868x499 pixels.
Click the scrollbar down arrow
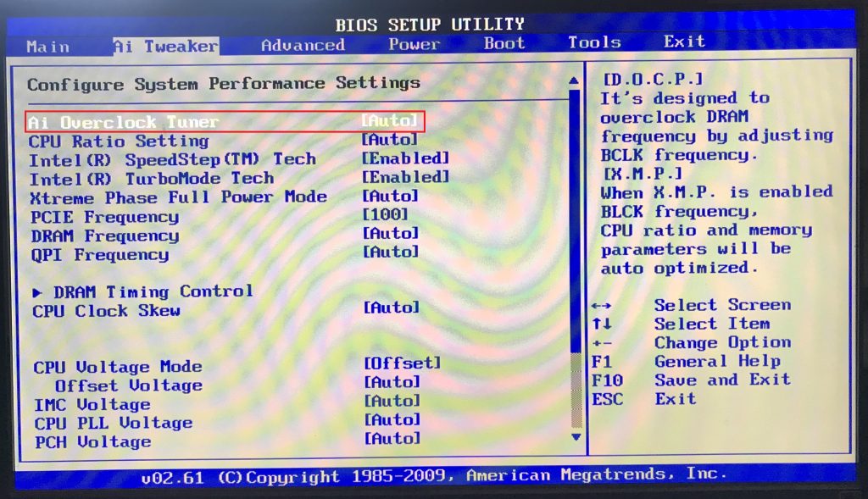tap(576, 437)
